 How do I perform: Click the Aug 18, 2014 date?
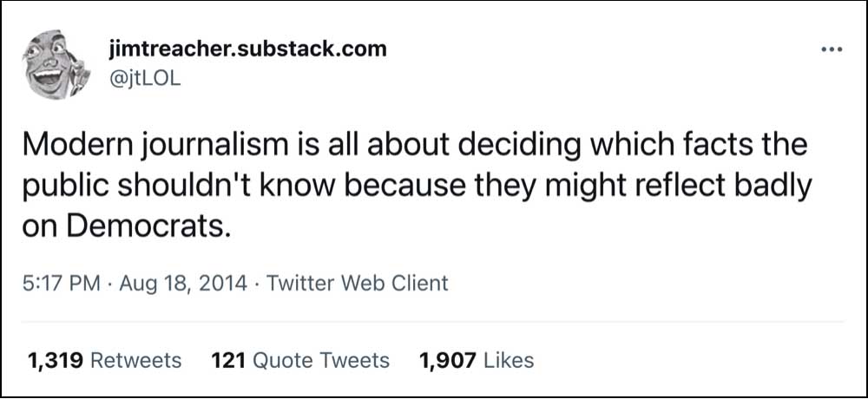click(x=183, y=284)
